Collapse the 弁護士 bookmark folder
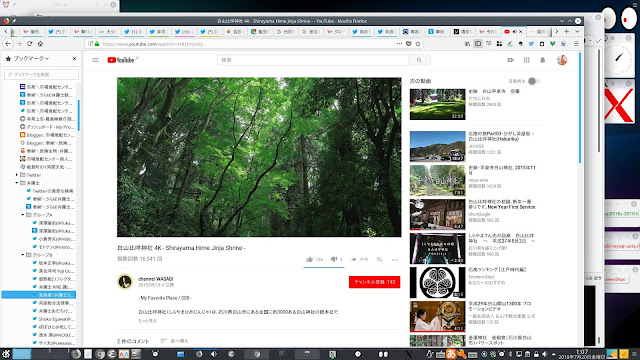This screenshot has width=640, height=360. click(16, 183)
